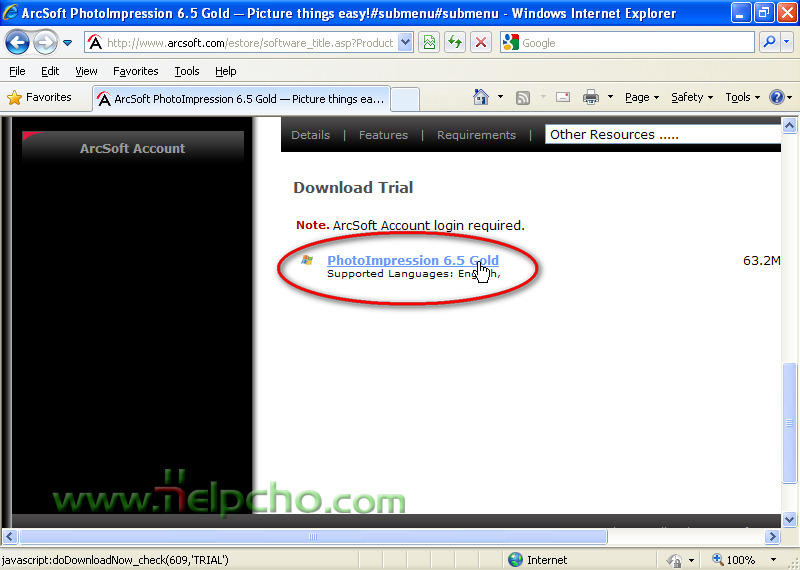
Task: Open the Favorites center star button
Action: 39,97
